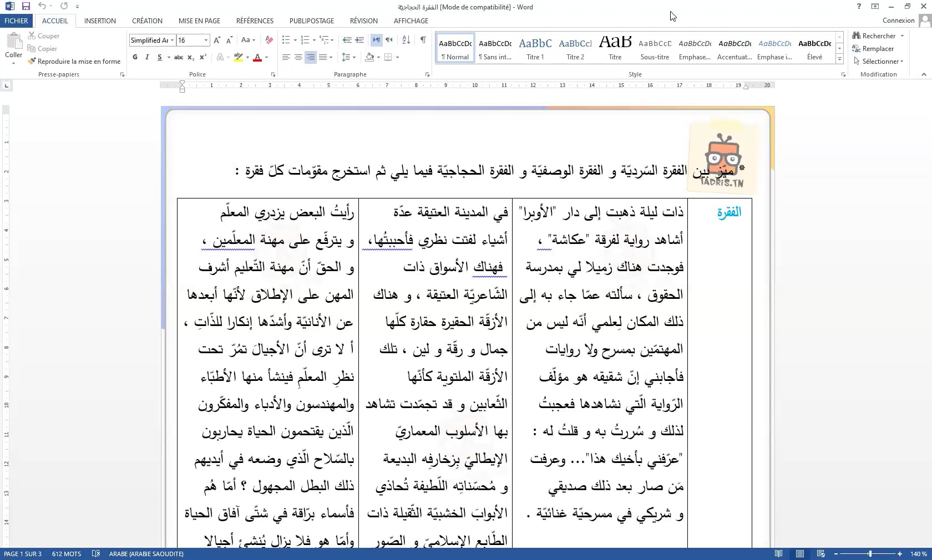This screenshot has height=560, width=932.
Task: Click the Couper (cut) button
Action: (44, 36)
